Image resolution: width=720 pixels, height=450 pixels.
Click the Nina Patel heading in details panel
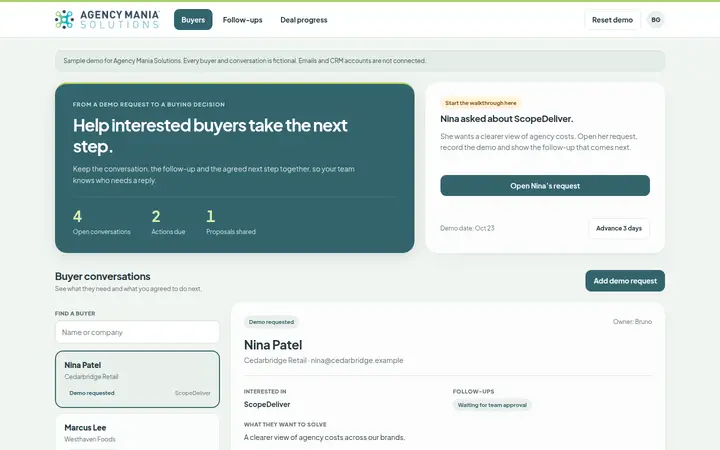[x=273, y=345]
